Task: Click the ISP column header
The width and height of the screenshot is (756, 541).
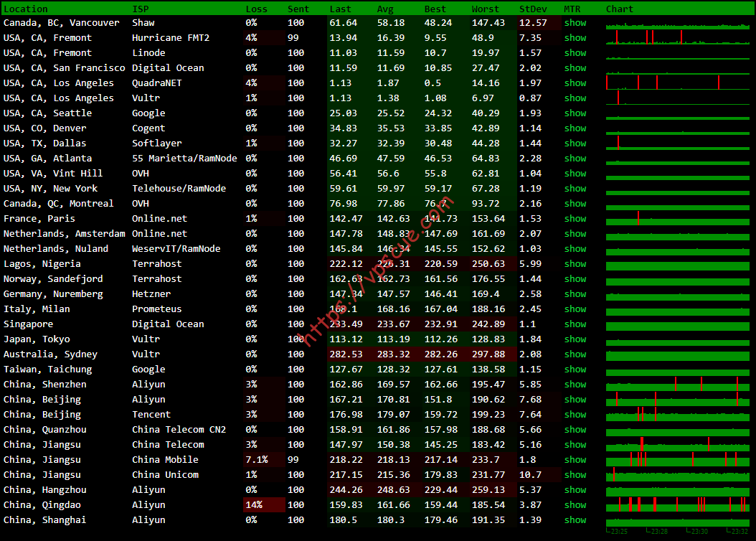Action: pyautogui.click(x=141, y=9)
